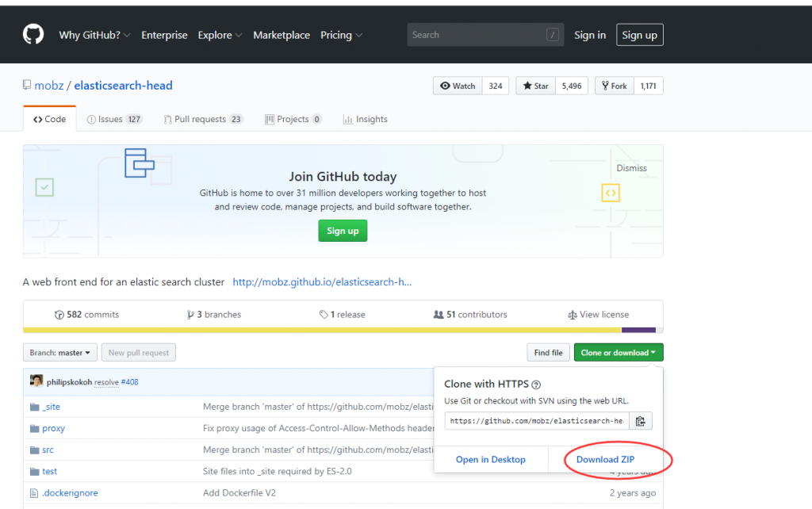Expand the Explore navigation menu
Screen dimensions: 812x509
tap(220, 35)
